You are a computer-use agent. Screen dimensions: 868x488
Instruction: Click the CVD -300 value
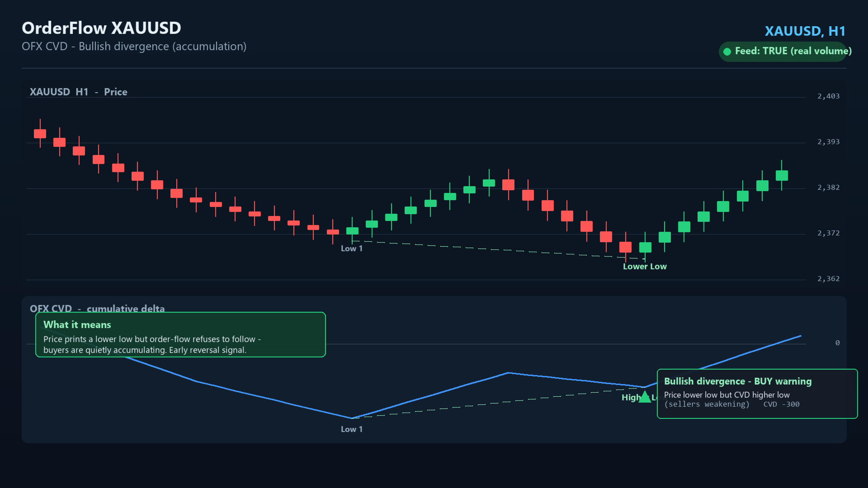(x=781, y=404)
